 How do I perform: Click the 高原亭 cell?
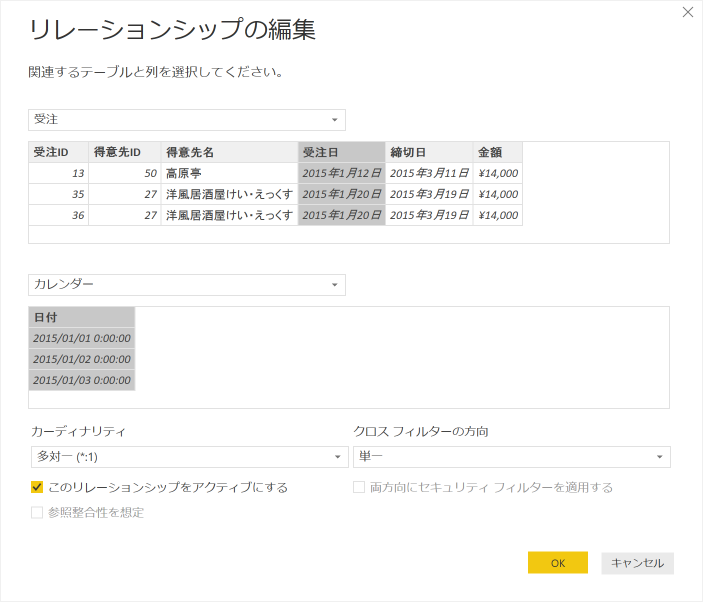click(229, 173)
